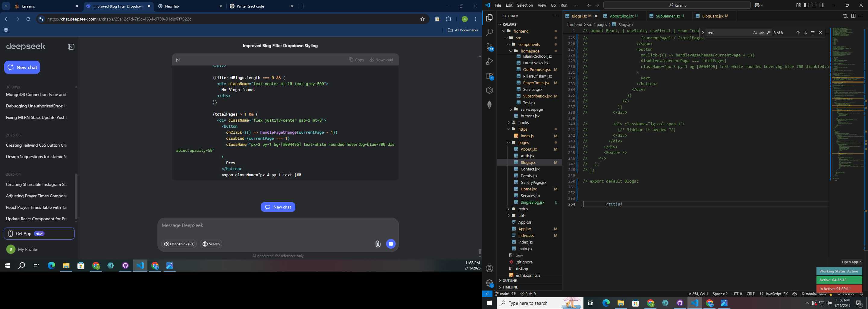Viewport: 868px width, 309px height.
Task: Open the Extensions view in VS Code
Action: coord(489,76)
